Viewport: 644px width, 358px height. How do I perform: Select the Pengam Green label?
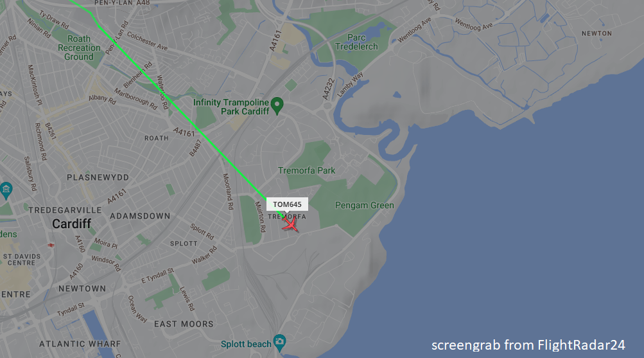point(364,205)
